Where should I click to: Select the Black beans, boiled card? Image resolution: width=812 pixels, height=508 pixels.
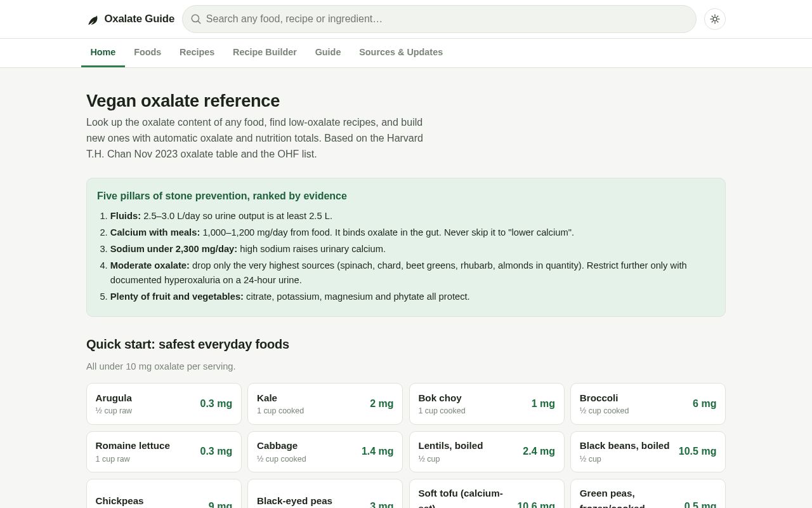tap(648, 451)
